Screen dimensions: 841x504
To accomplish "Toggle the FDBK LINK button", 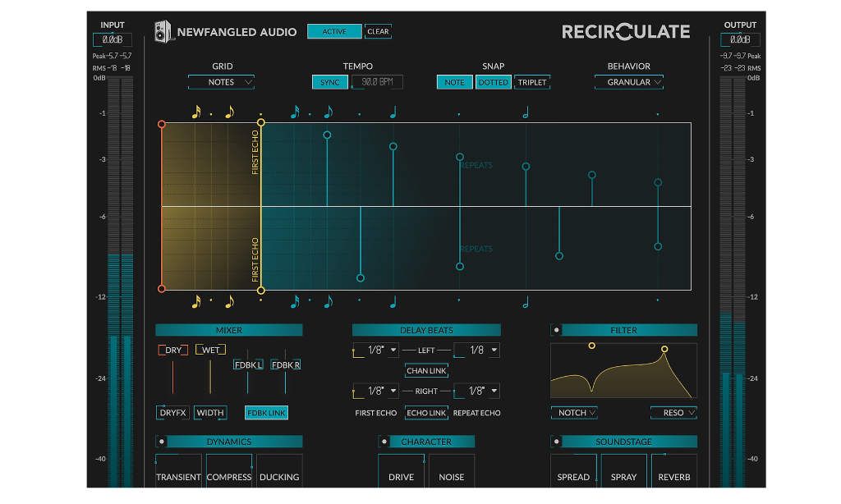I will point(267,413).
